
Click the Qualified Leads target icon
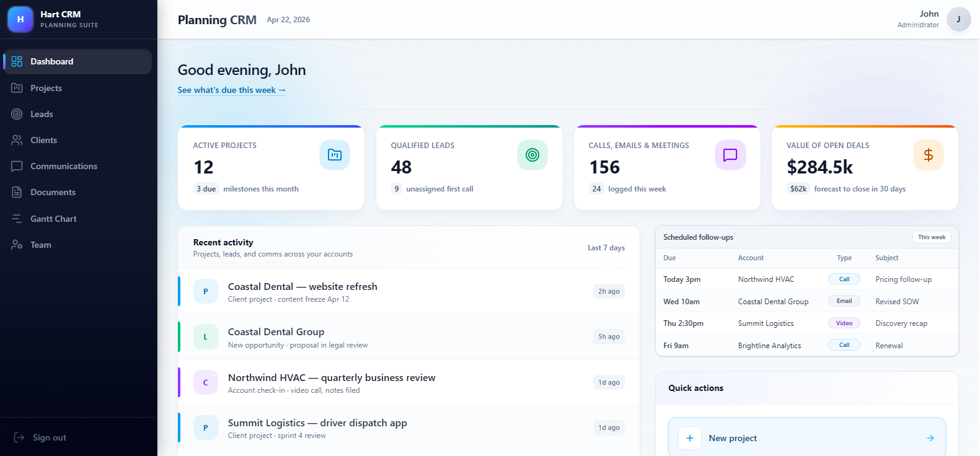click(x=532, y=155)
